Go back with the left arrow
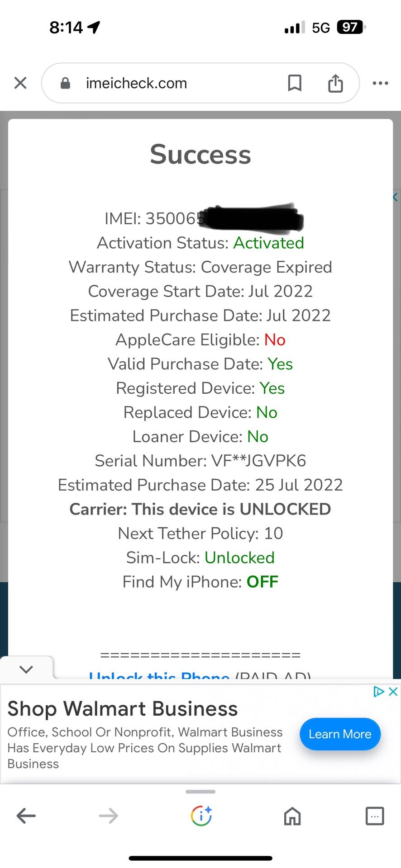 click(26, 816)
